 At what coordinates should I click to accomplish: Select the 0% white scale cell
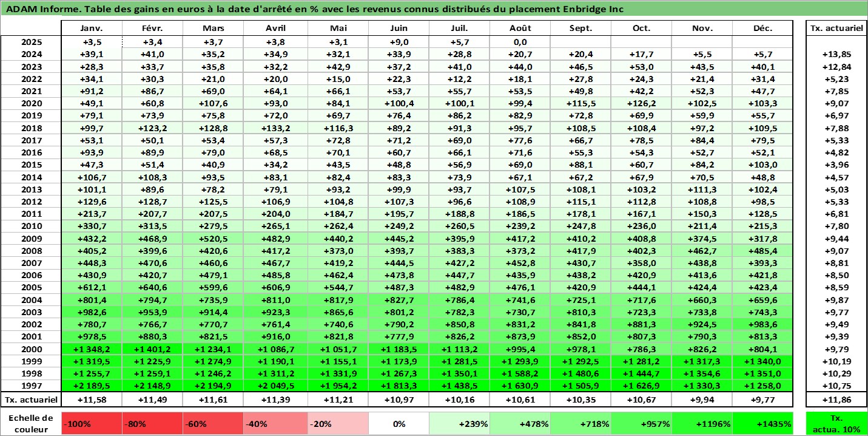397,424
